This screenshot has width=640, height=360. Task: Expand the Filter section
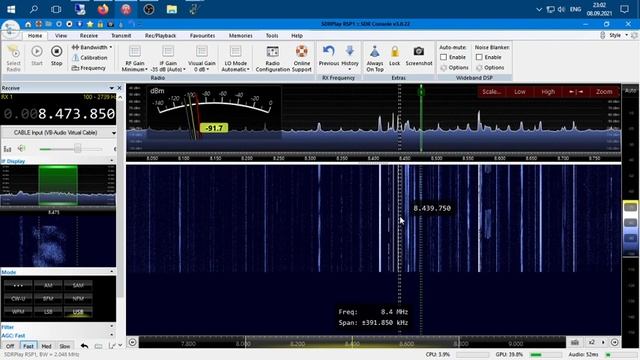pyautogui.click(x=112, y=327)
